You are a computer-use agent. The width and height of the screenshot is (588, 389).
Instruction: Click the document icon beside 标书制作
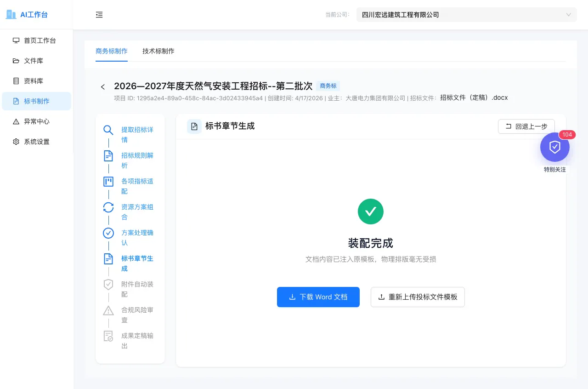coord(16,101)
